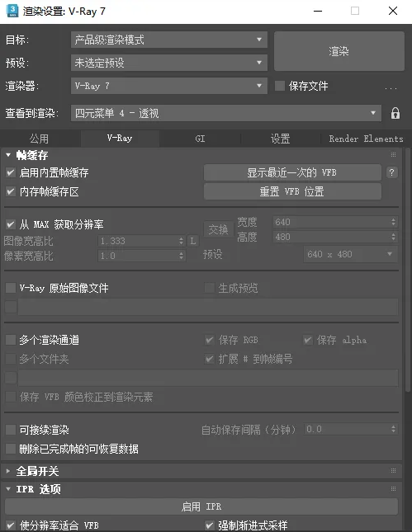The height and width of the screenshot is (532, 412).
Task: Open the 渲染器 V-Ray 7 dropdown
Action: [x=168, y=86]
